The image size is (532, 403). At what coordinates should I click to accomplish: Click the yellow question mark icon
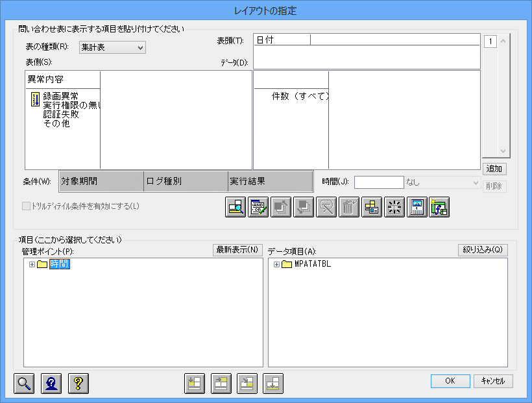click(x=79, y=384)
